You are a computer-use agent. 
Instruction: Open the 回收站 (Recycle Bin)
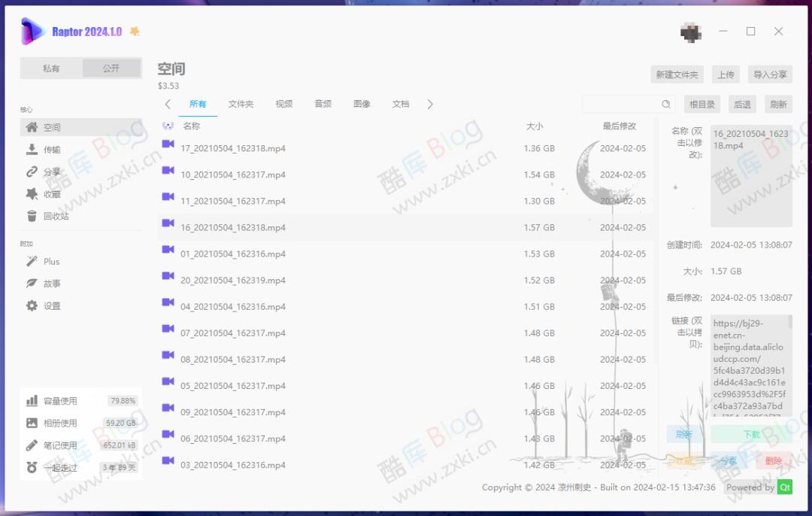click(53, 216)
